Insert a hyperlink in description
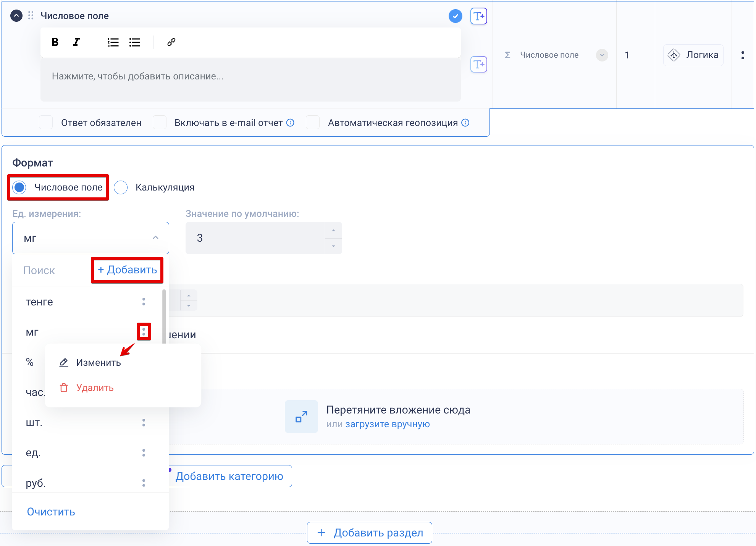Screen dimensions: 756x546 tap(171, 42)
